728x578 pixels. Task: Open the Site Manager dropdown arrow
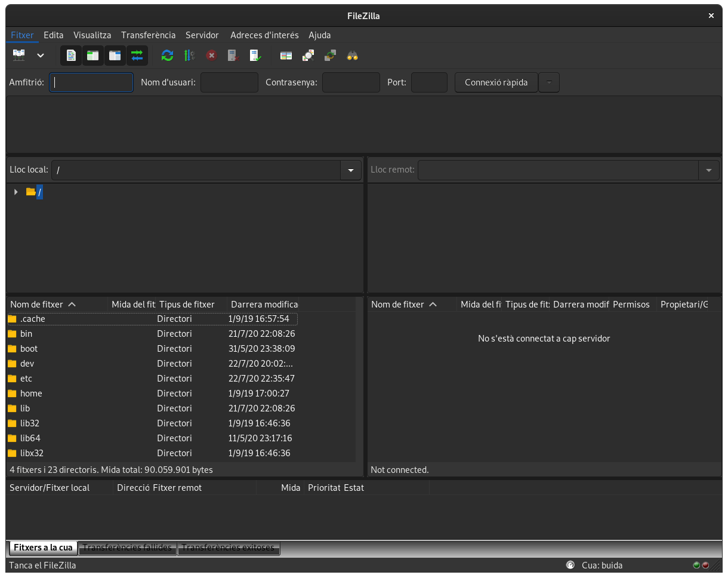(x=41, y=56)
